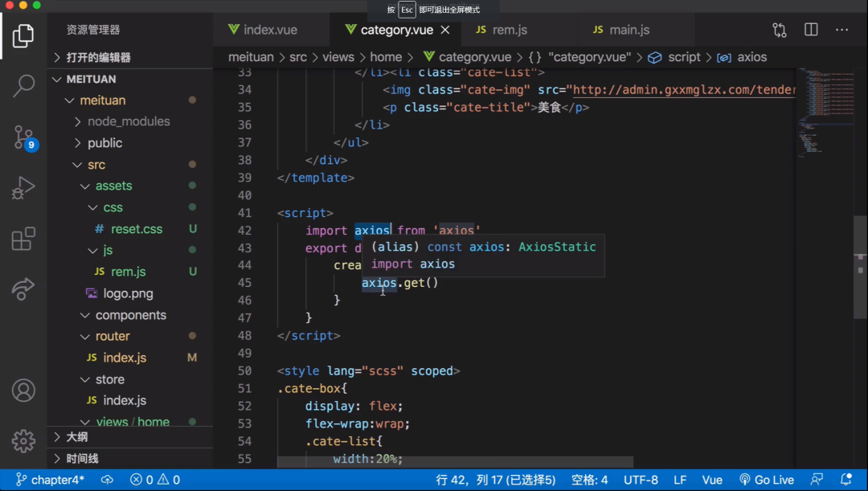Click axios symbol in breadcrumb
This screenshot has width=868, height=491.
pyautogui.click(x=742, y=57)
